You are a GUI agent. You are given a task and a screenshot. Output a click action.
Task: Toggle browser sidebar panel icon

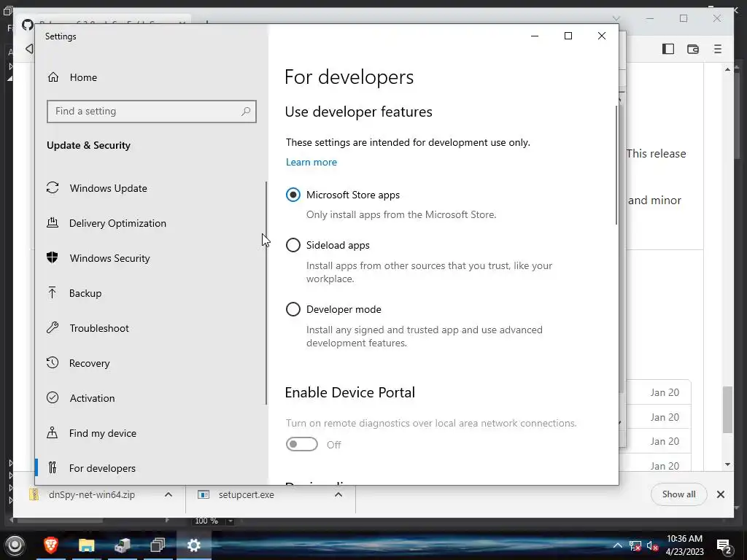[x=668, y=49]
